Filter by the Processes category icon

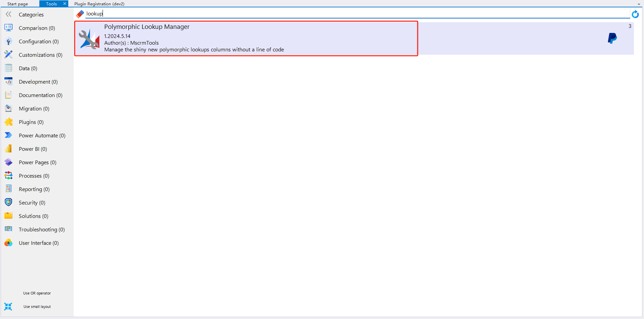pyautogui.click(x=8, y=175)
